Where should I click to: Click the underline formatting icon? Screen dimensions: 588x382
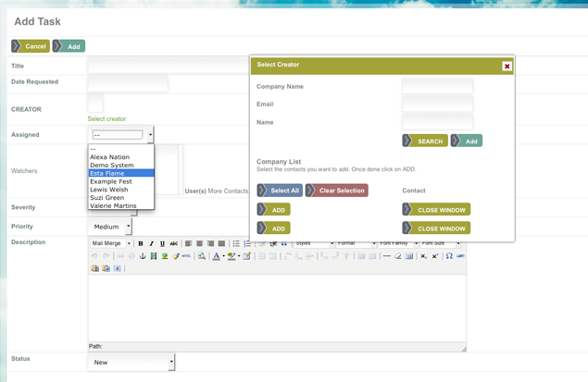163,244
